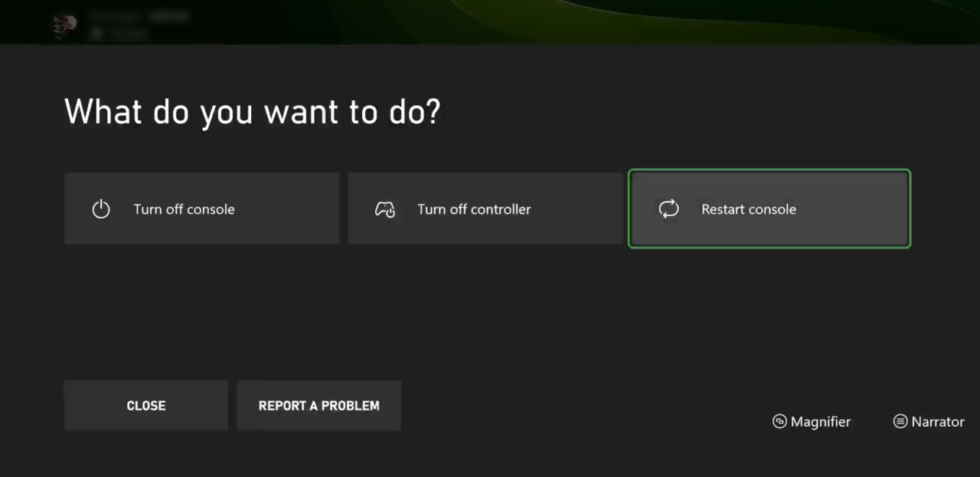
Task: Turn on the Magnifier feature
Action: [811, 421]
